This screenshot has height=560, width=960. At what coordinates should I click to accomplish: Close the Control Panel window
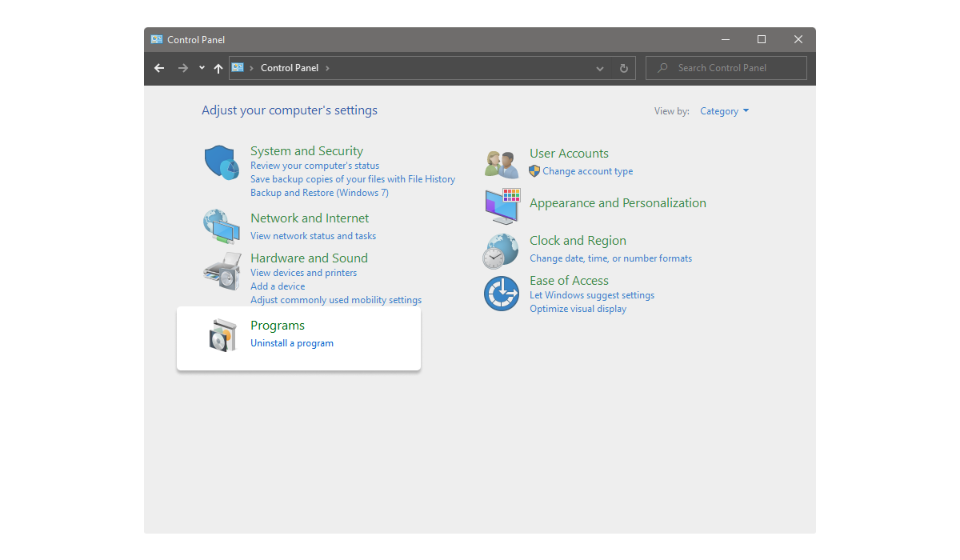[798, 39]
